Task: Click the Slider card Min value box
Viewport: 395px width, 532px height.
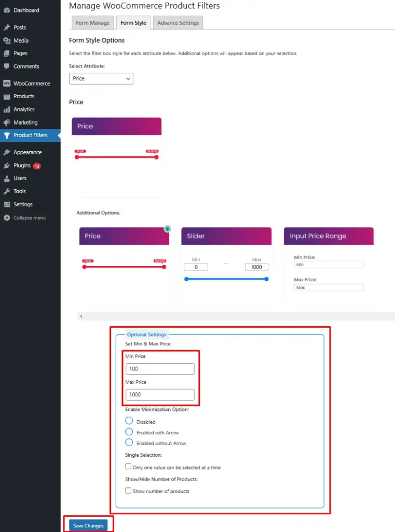Action: click(196, 267)
